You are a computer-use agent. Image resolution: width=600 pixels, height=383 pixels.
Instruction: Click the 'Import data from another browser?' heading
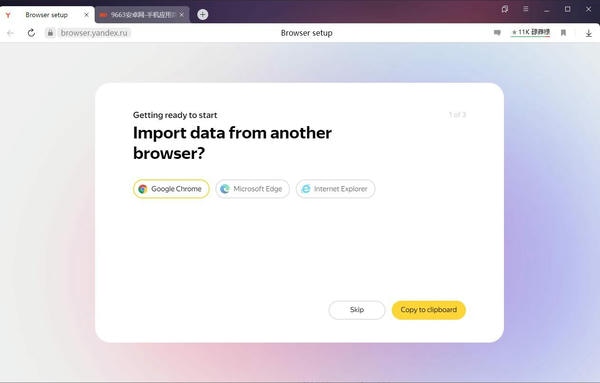click(x=232, y=143)
